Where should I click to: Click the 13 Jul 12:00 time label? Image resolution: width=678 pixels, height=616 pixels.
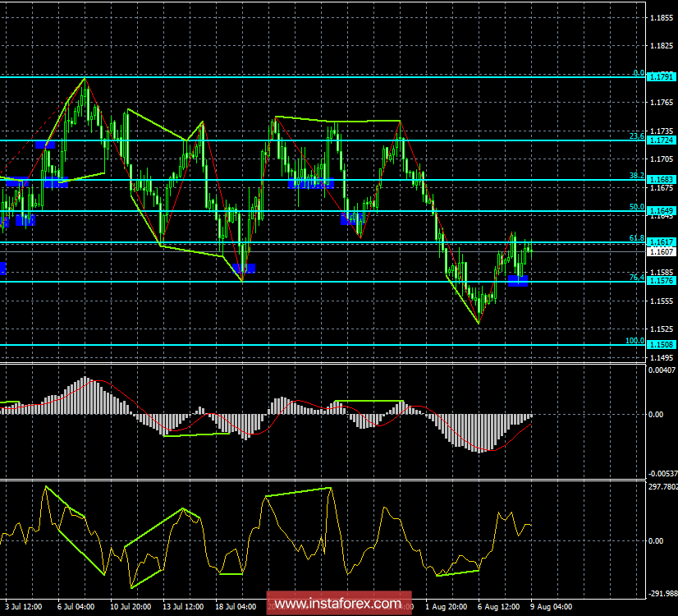pyautogui.click(x=183, y=607)
